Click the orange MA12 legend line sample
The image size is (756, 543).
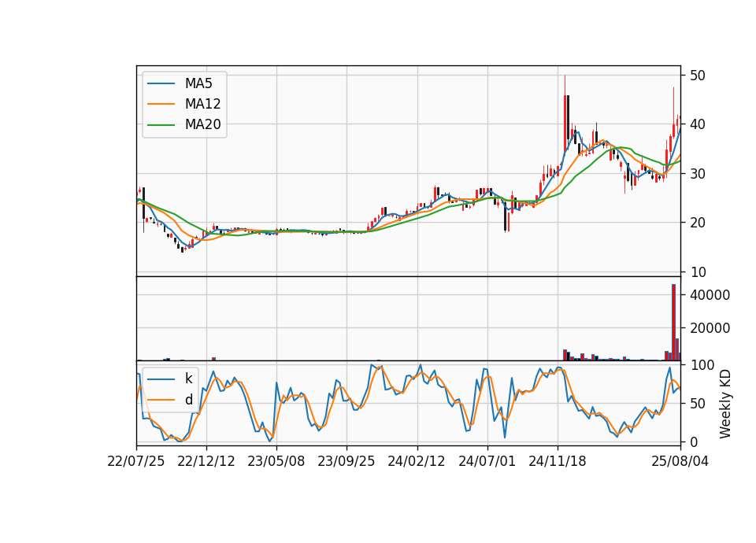coord(161,104)
